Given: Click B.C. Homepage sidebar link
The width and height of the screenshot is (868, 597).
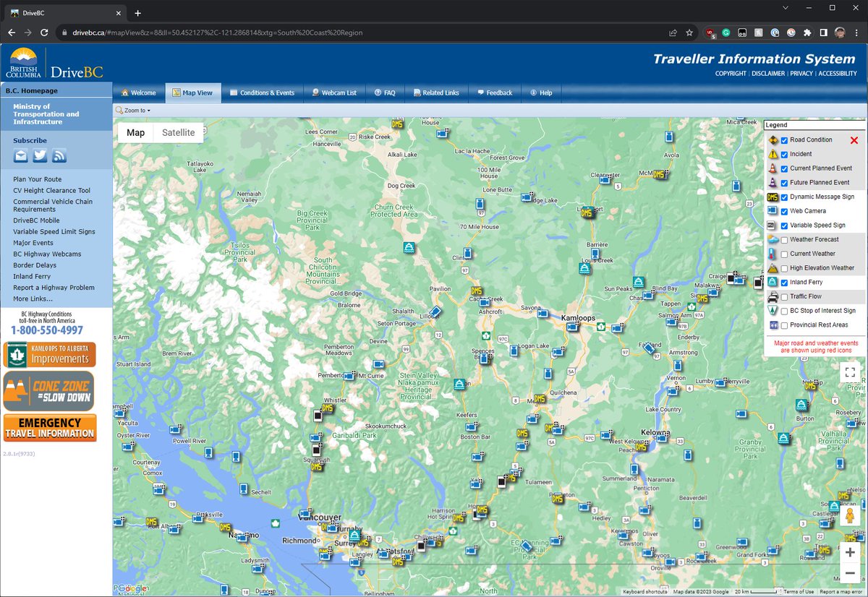Looking at the screenshot, I should 31,91.
